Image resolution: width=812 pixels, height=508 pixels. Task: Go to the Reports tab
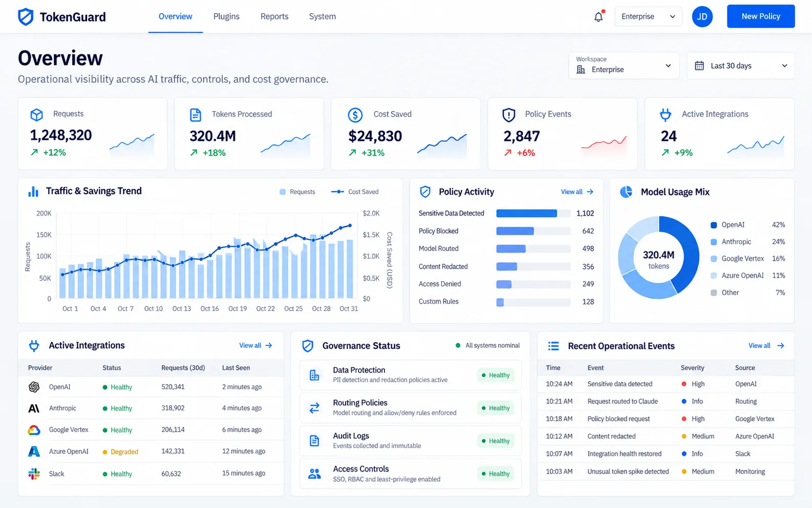pos(274,16)
